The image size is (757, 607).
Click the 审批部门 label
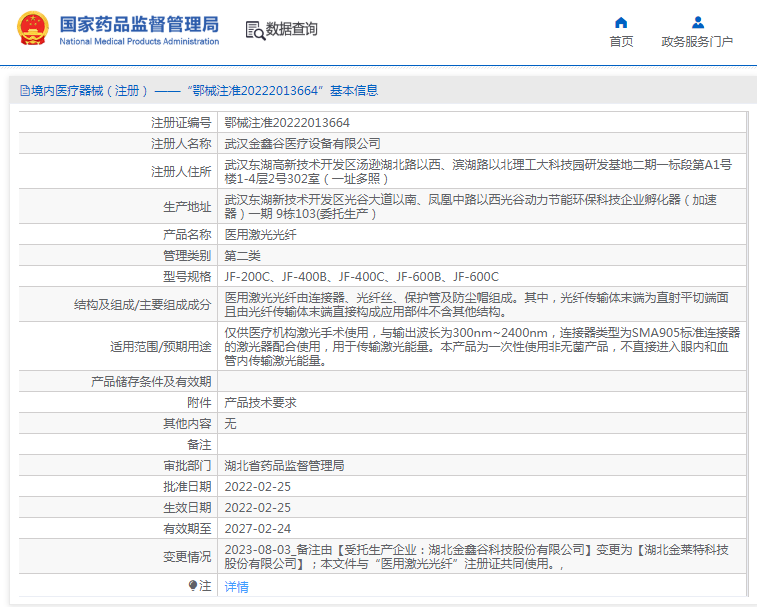point(187,466)
